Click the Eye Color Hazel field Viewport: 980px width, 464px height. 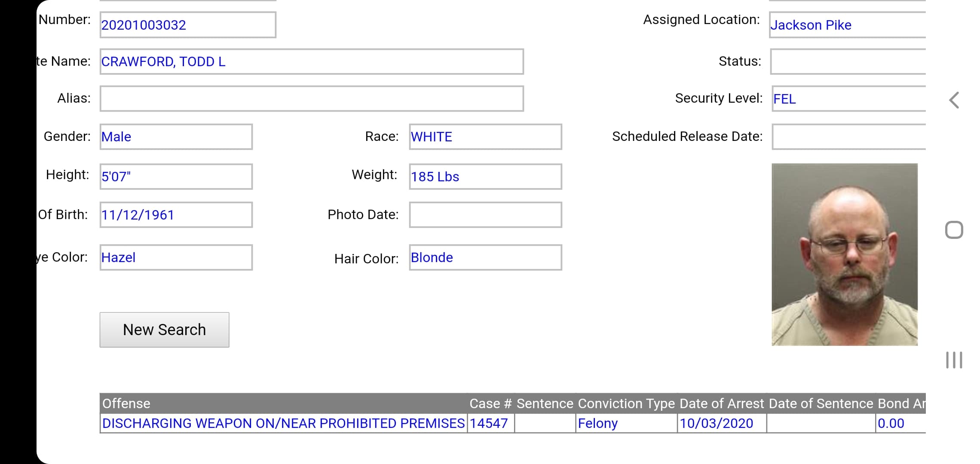coord(176,257)
